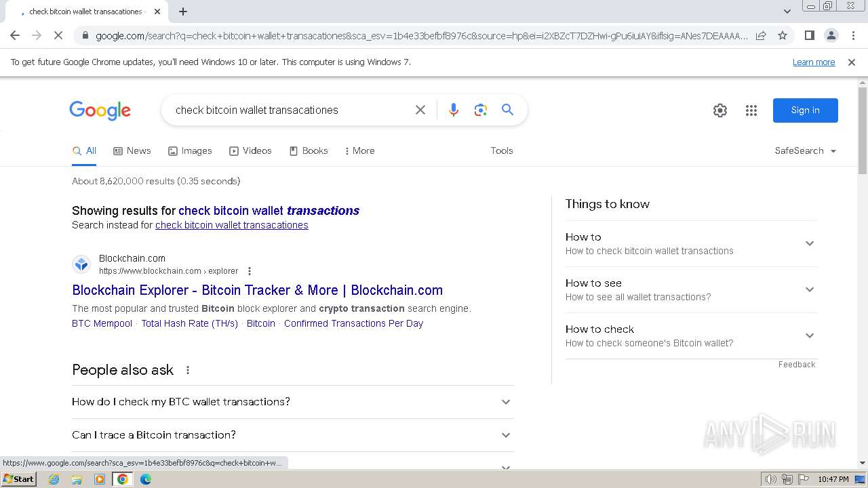Open the BTC Mempool sitelink

pyautogui.click(x=102, y=323)
